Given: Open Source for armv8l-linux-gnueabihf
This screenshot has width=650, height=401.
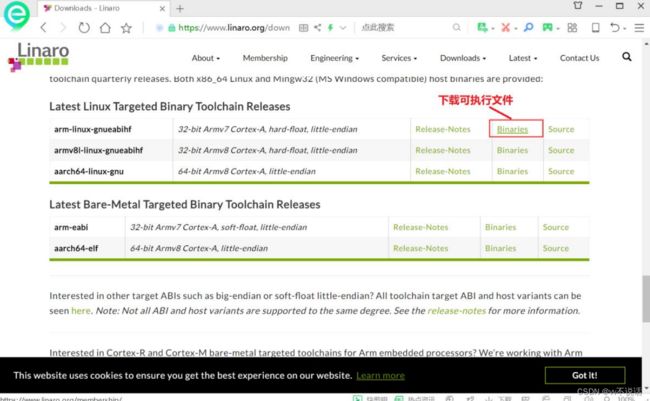Looking at the screenshot, I should pos(561,150).
